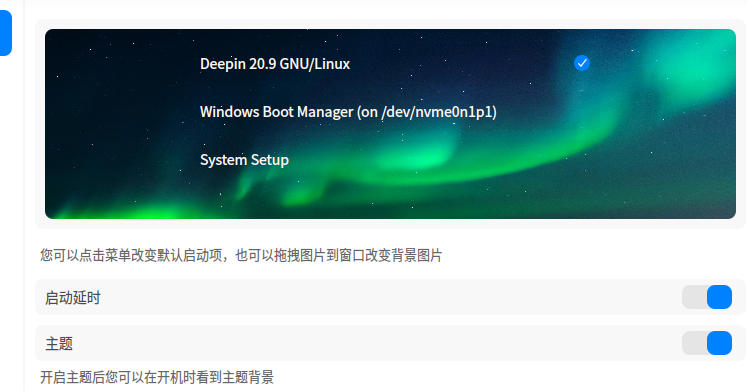Toggle the 启动延时 switch
This screenshot has width=747, height=391.
click(707, 297)
